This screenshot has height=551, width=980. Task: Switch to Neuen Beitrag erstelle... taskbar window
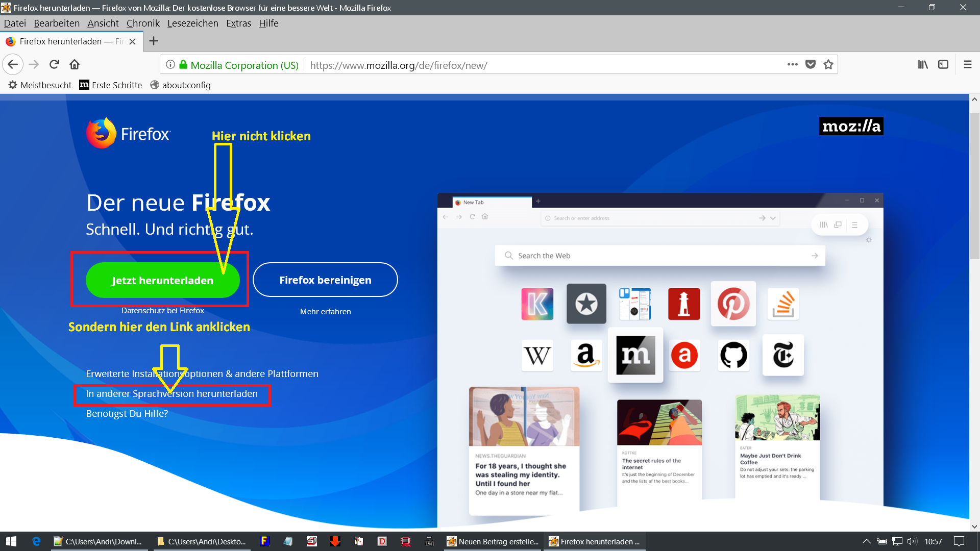[492, 541]
